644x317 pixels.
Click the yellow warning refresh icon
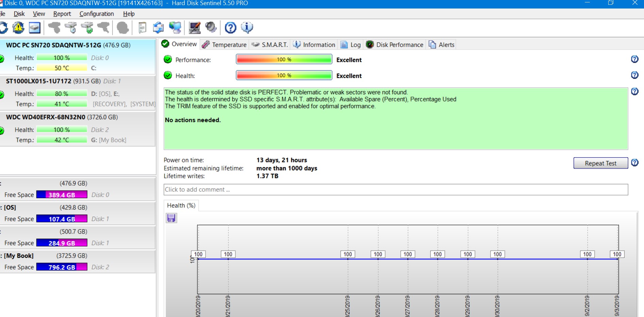18,28
